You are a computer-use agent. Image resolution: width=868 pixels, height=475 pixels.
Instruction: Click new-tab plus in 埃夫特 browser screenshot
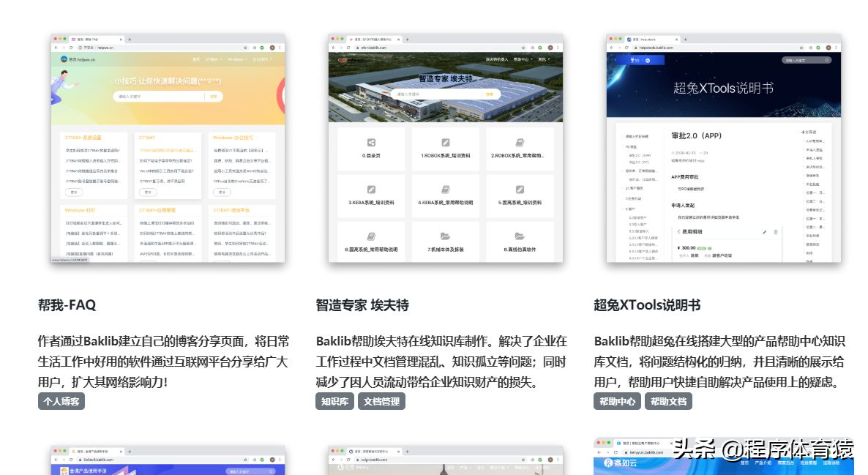tap(408, 40)
